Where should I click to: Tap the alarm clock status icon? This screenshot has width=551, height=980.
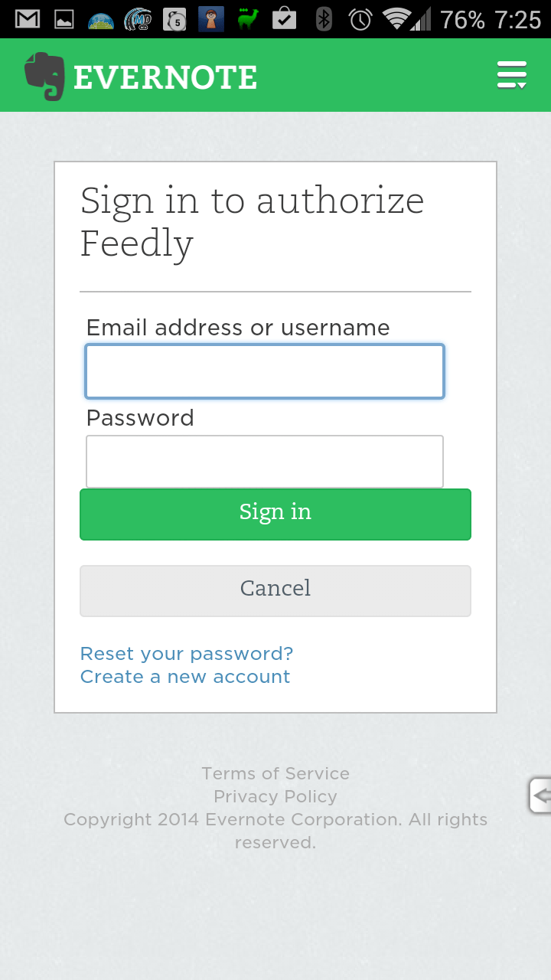click(360, 19)
